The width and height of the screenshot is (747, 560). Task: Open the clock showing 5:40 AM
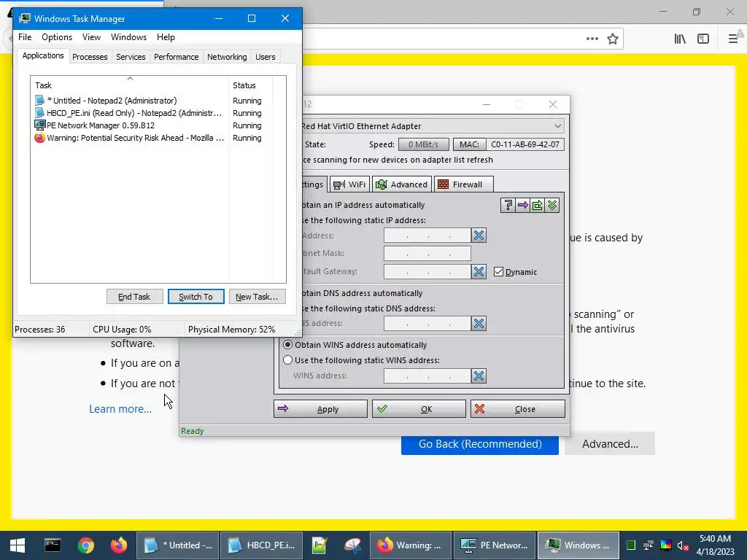click(715, 545)
